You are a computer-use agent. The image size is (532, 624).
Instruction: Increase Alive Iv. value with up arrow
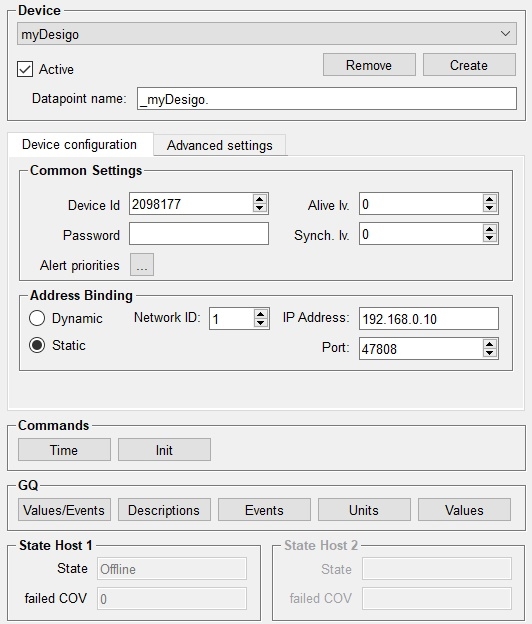pyautogui.click(x=490, y=199)
